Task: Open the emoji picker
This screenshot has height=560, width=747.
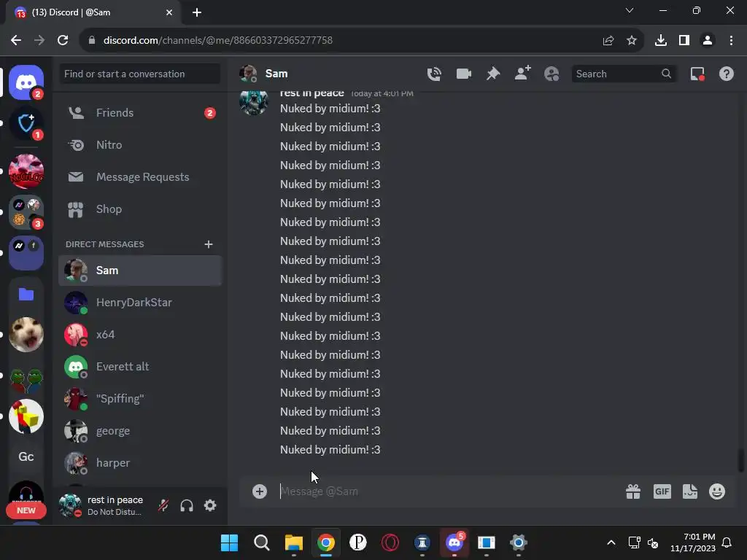Action: [x=717, y=491]
